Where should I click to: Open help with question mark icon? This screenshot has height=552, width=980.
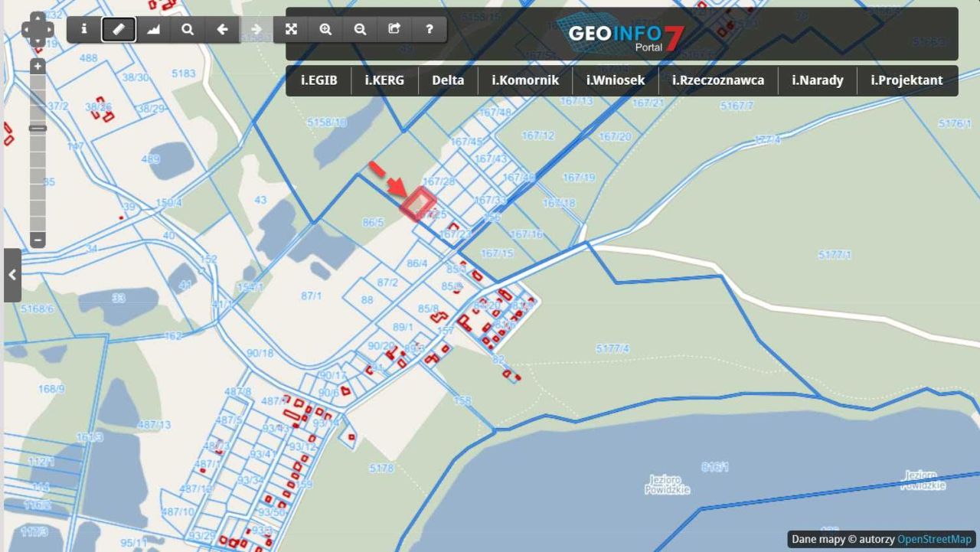(429, 29)
